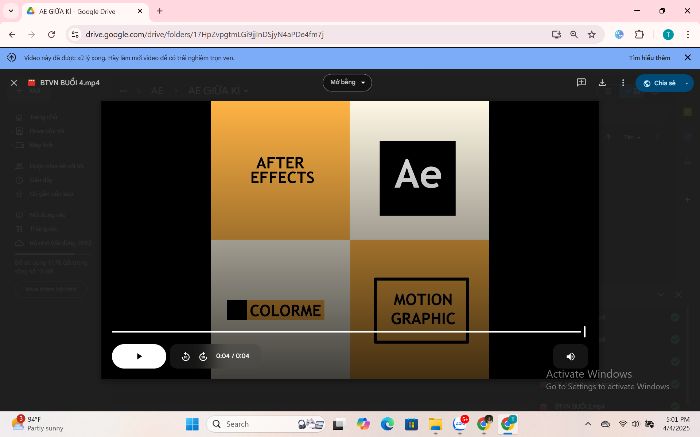This screenshot has height=437, width=700.
Task: Play the video
Action: coord(139,356)
